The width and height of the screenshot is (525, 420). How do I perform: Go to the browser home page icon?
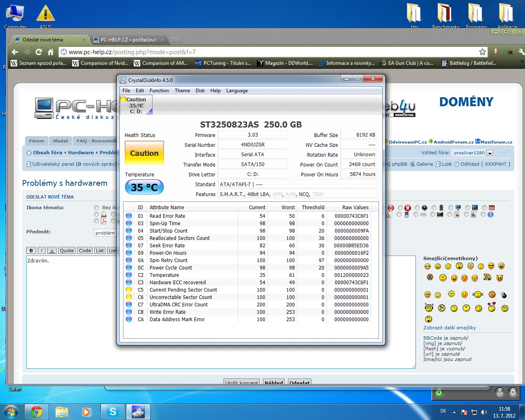coord(51,52)
